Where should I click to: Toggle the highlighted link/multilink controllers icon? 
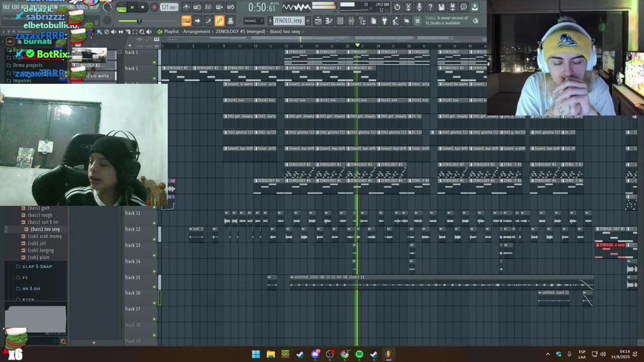219,21
